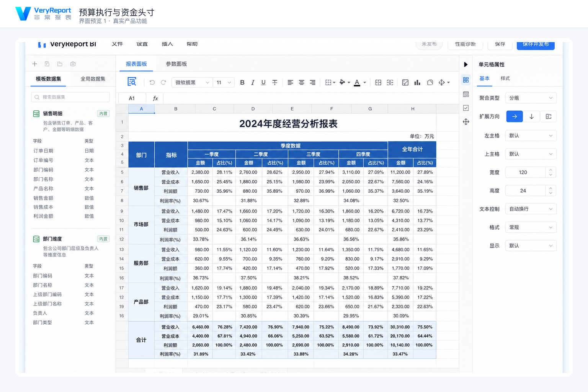Open the 格式 dropdown showing 常规

[x=531, y=227]
